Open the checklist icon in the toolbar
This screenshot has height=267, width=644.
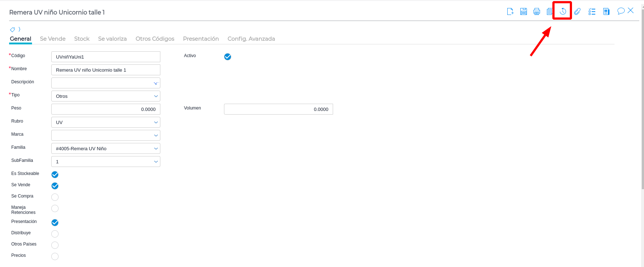[592, 12]
